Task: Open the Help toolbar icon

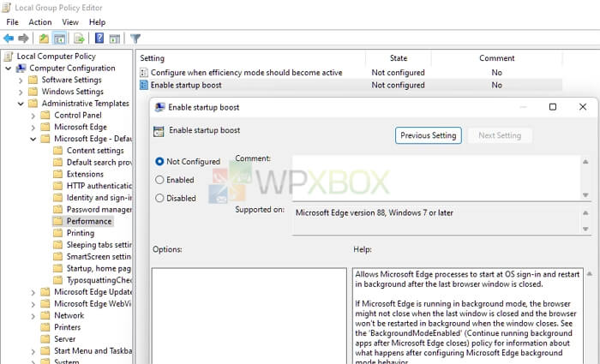Action: click(x=99, y=39)
